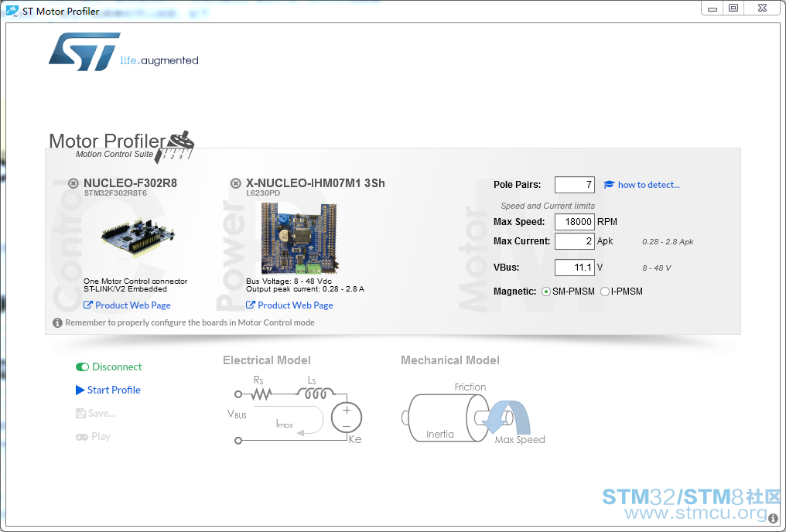This screenshot has width=786, height=532.
Task: Minimize the ST Motor Profiler window
Action: 713,8
